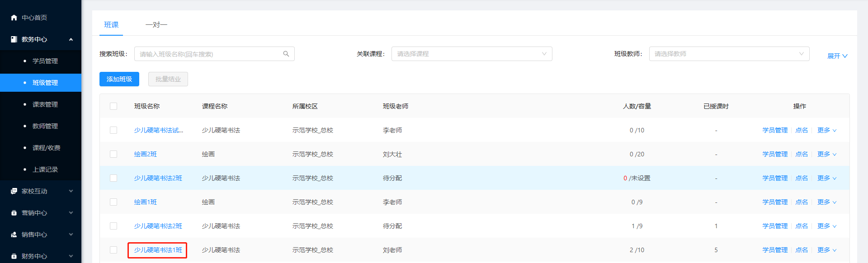Click teacher cell 刘大壮
868x263 pixels.
click(x=392, y=154)
